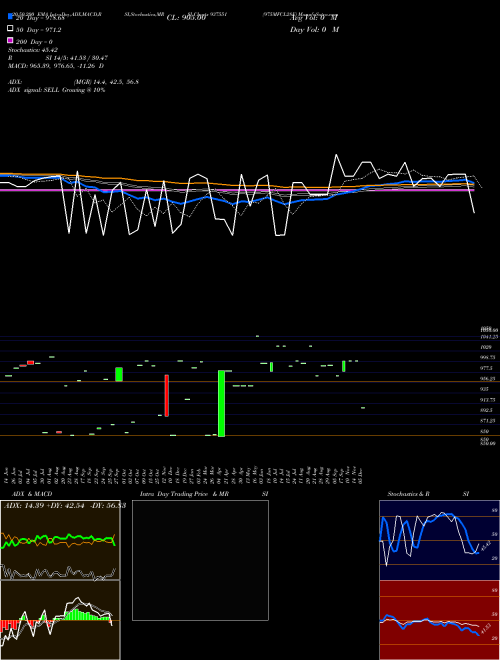The width and height of the screenshot is (500, 660).
Task: Open the red-background RSI chart panel
Action: 439,620
